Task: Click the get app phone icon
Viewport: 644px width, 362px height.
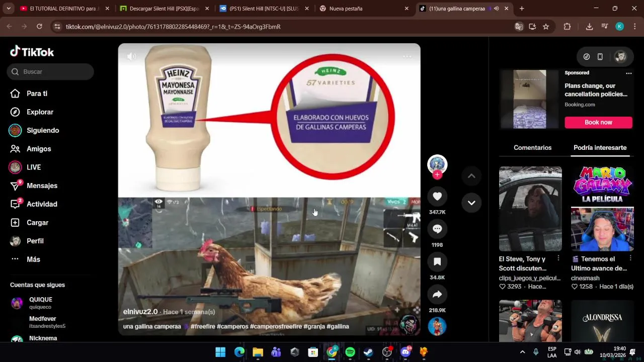Action: pyautogui.click(x=600, y=57)
